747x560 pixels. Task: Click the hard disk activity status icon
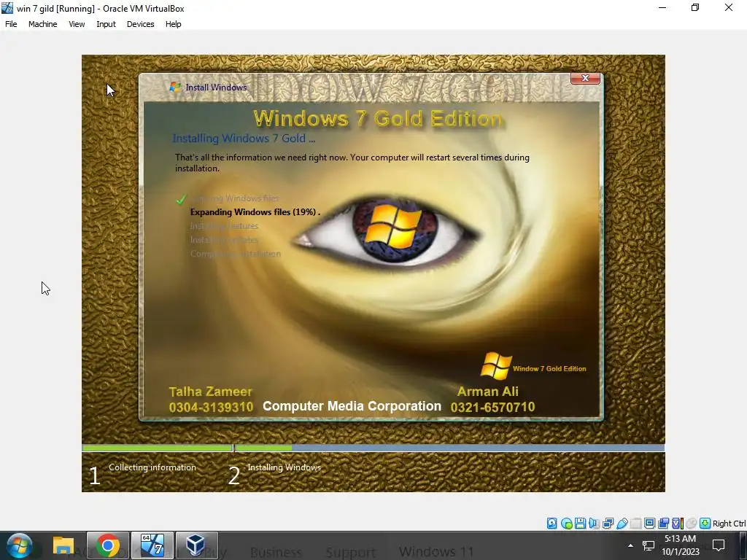551,524
